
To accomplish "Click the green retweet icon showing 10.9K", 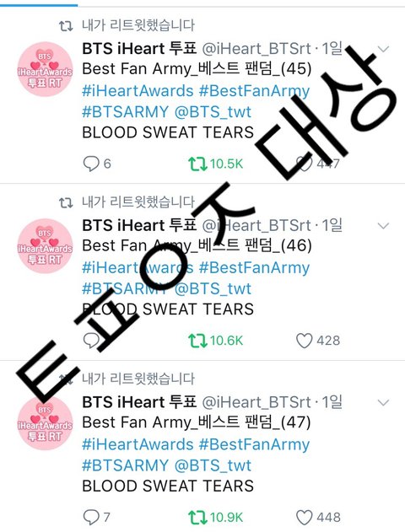I will point(197,518).
